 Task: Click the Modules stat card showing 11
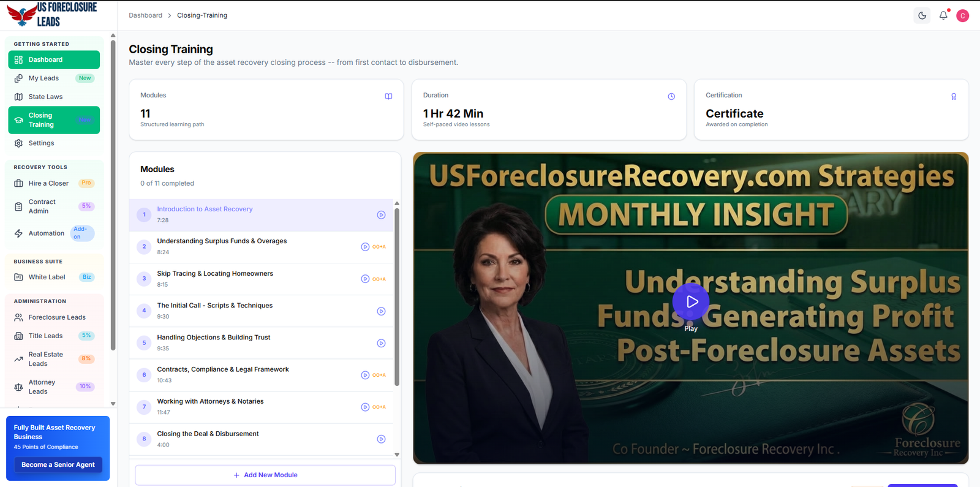266,110
